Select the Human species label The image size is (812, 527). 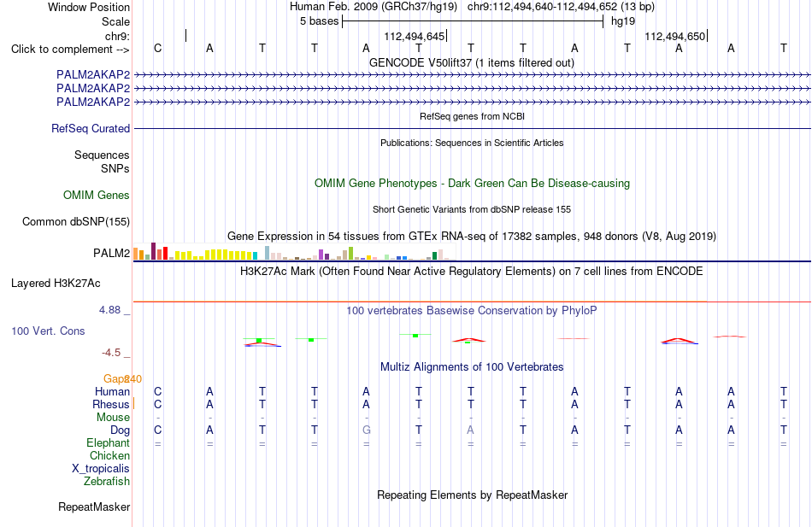coord(112,391)
